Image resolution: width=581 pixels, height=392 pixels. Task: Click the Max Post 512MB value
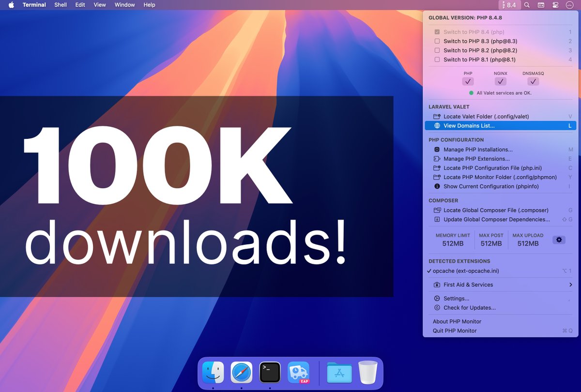coord(491,243)
